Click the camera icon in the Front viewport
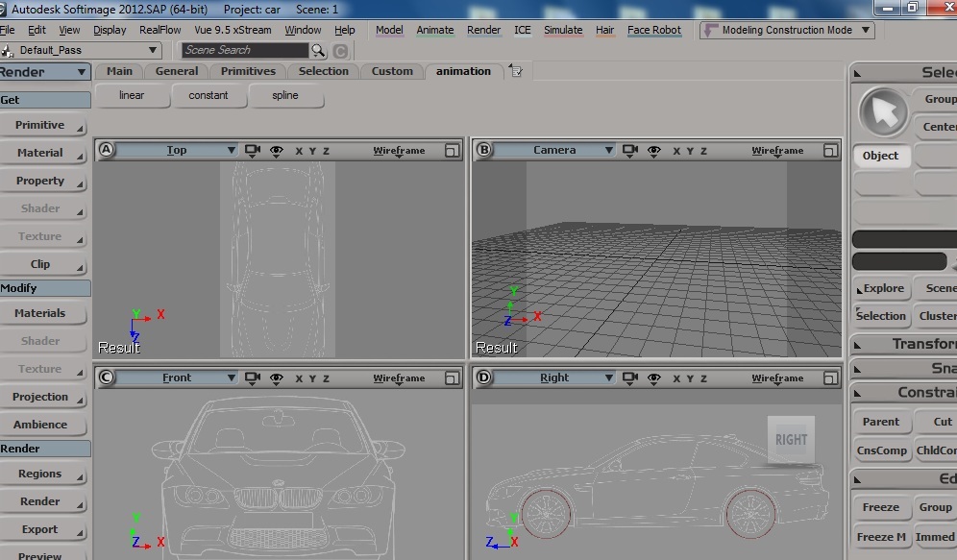Viewport: 957px width, 560px height. 252,378
